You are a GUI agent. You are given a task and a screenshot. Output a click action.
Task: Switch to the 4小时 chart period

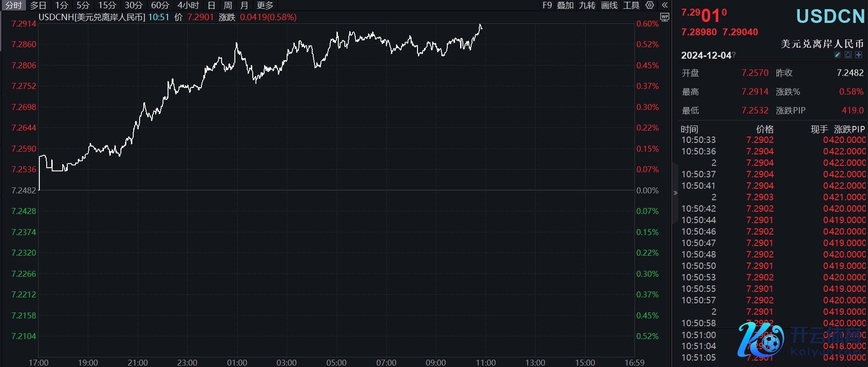click(x=188, y=5)
